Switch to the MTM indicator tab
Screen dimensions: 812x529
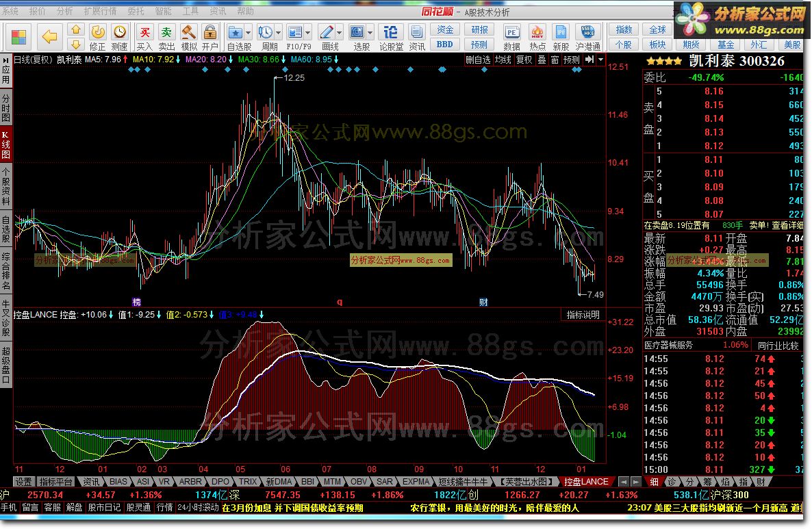pos(333,482)
